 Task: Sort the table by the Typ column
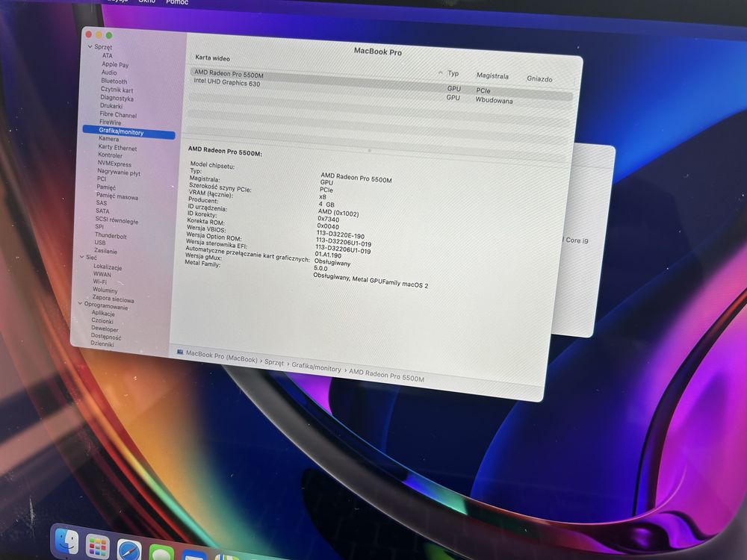point(453,73)
